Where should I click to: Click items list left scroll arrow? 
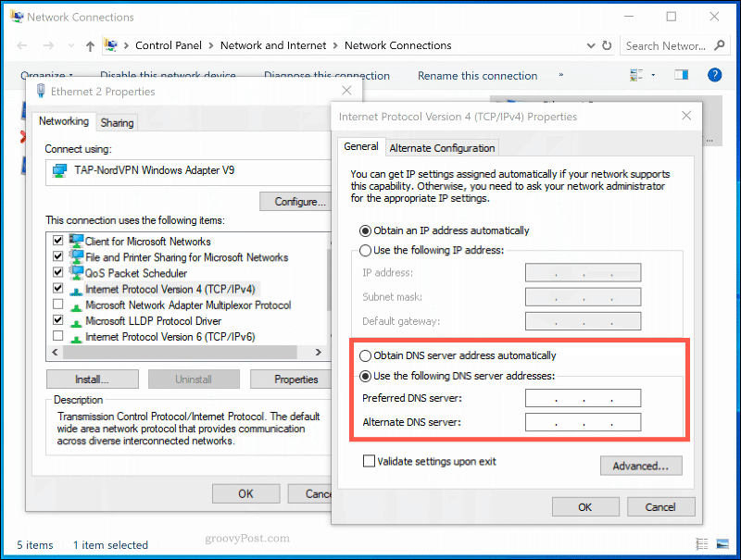point(55,353)
